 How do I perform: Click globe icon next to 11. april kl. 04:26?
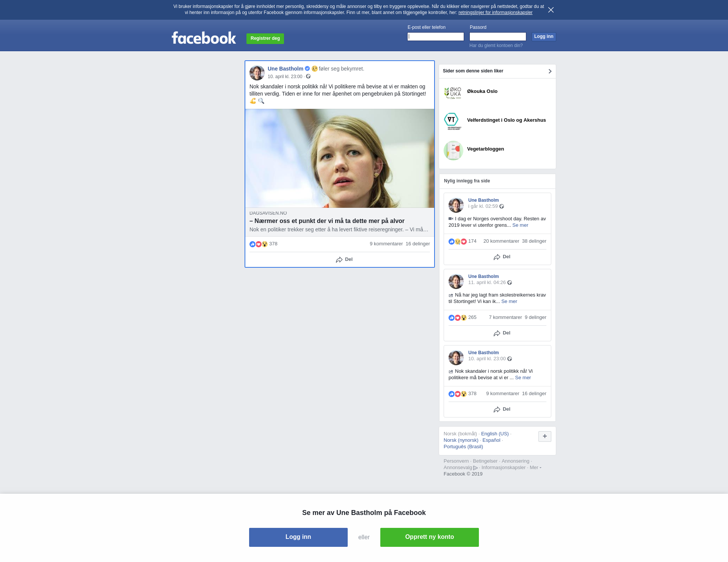coord(510,283)
